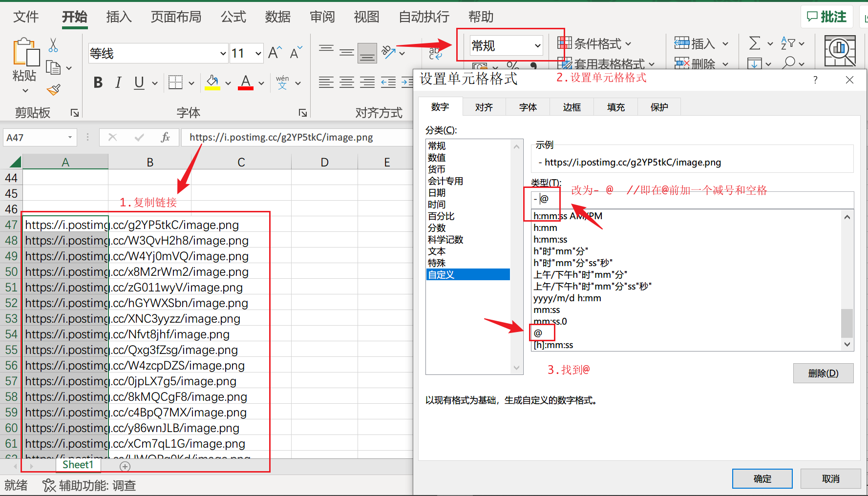Center text horizontally icon
This screenshot has width=868, height=496.
[347, 83]
